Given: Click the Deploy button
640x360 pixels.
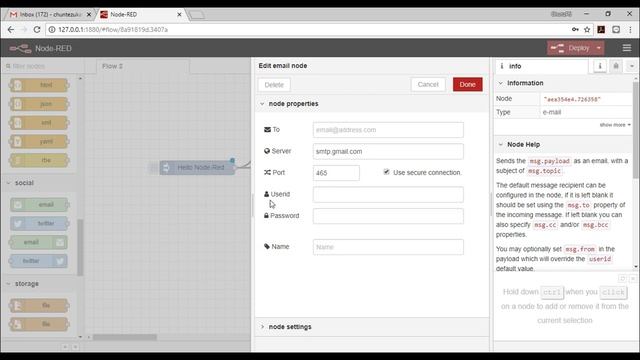Looking at the screenshot, I should pyautogui.click(x=570, y=48).
